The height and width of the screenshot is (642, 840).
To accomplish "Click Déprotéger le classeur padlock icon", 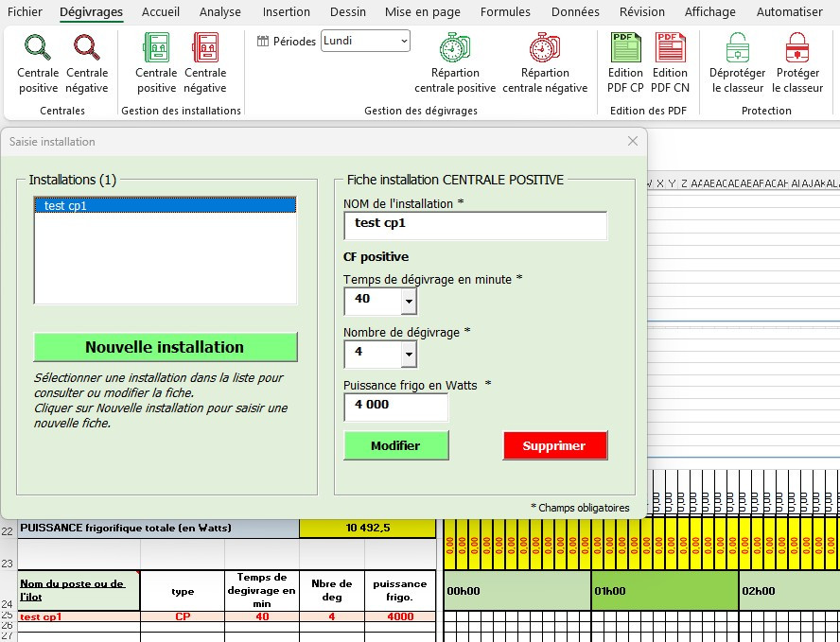I will 737,48.
